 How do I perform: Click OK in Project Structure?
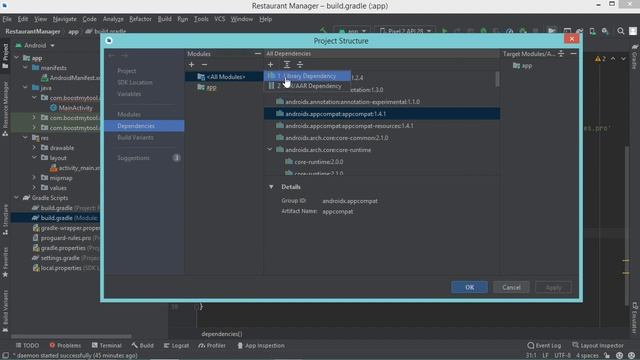469,287
